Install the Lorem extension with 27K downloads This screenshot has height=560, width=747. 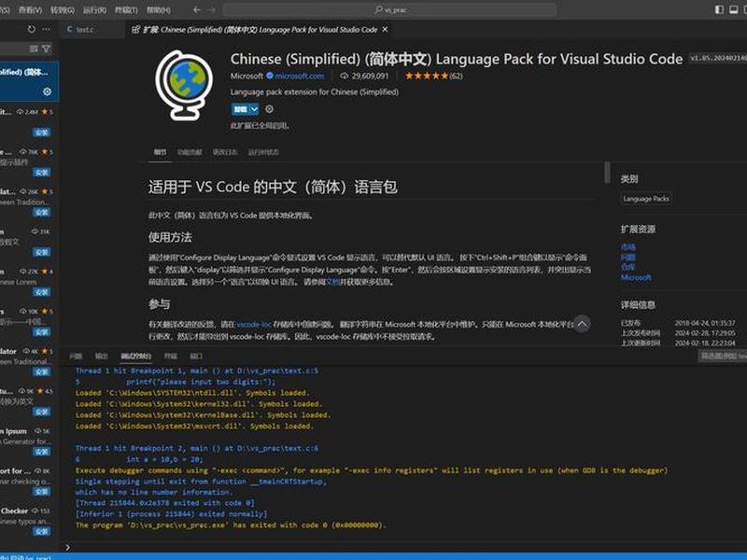(42, 292)
